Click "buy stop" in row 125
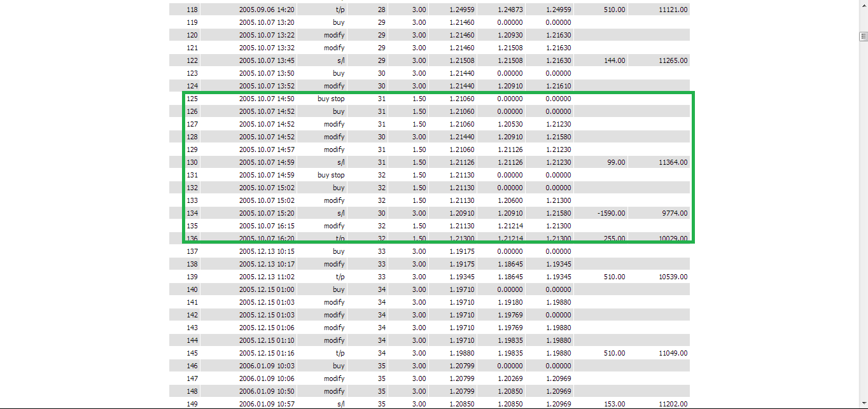Screen dimensions: 868x409 click(x=331, y=99)
